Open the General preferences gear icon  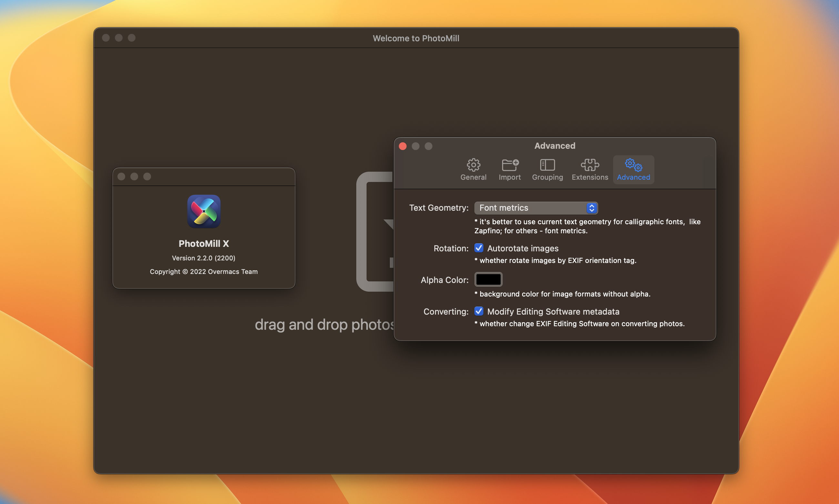[x=473, y=165]
